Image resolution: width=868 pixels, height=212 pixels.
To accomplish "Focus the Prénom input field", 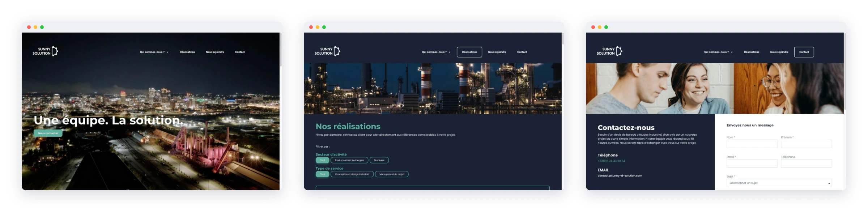I will [x=807, y=144].
